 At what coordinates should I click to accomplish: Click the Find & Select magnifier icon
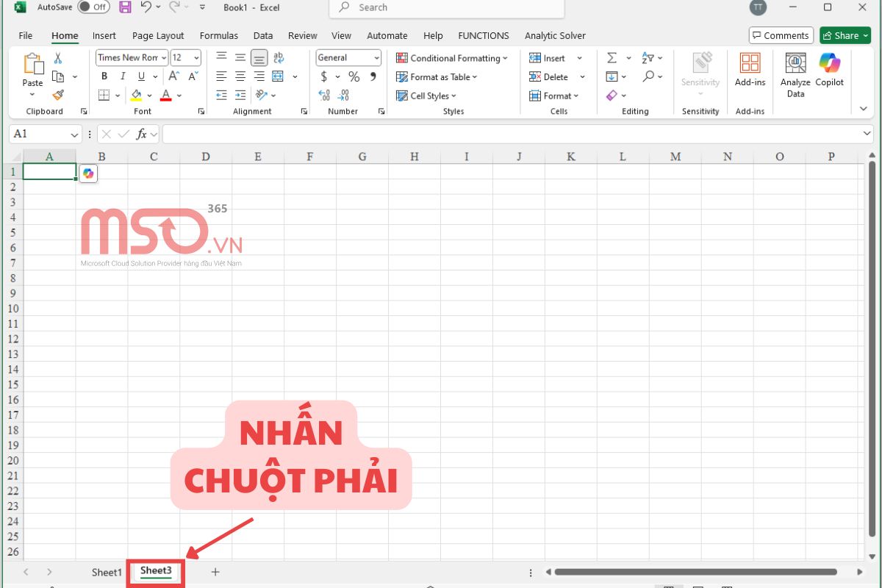648,76
